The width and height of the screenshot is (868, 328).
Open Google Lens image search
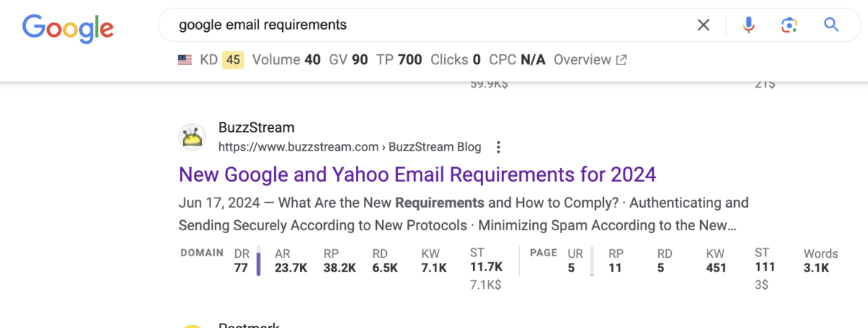tap(789, 25)
